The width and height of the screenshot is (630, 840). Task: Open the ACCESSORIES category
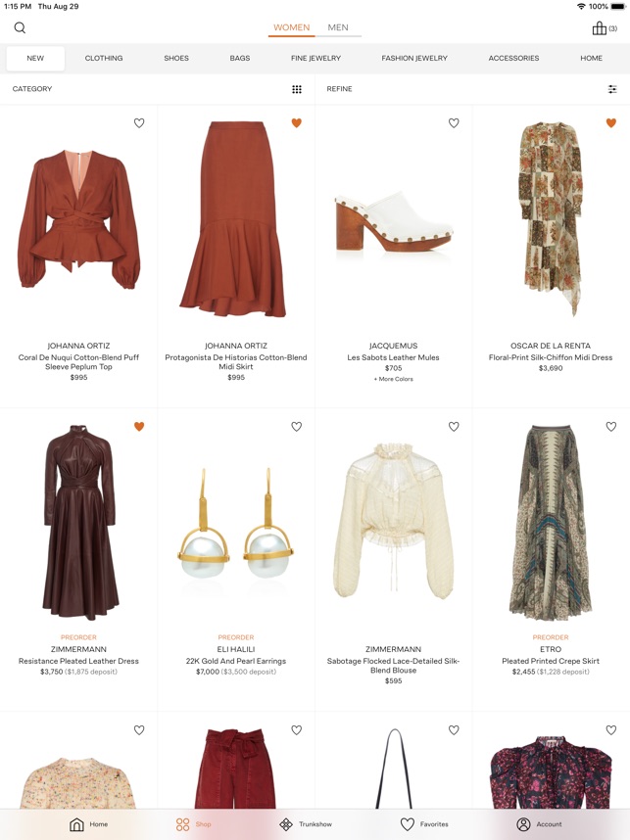(x=513, y=58)
